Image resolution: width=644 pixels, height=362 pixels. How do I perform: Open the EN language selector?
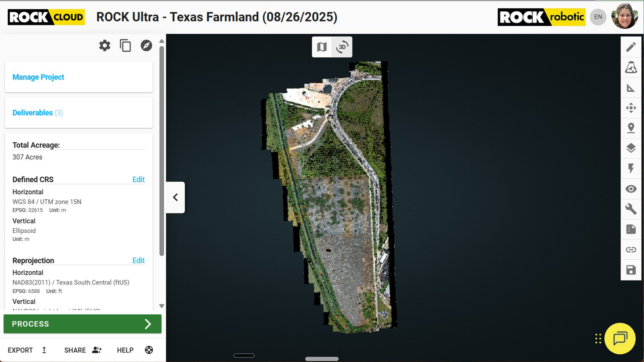click(x=598, y=17)
